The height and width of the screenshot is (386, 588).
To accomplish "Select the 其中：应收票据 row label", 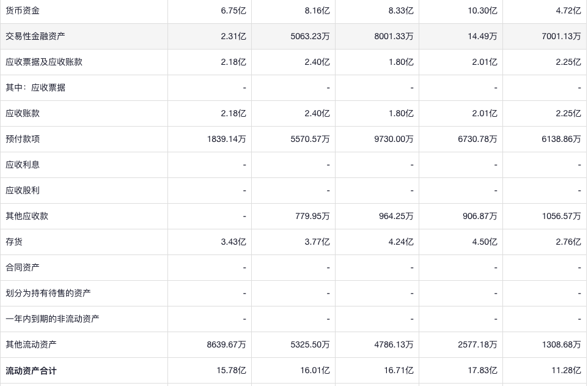I will point(35,87).
